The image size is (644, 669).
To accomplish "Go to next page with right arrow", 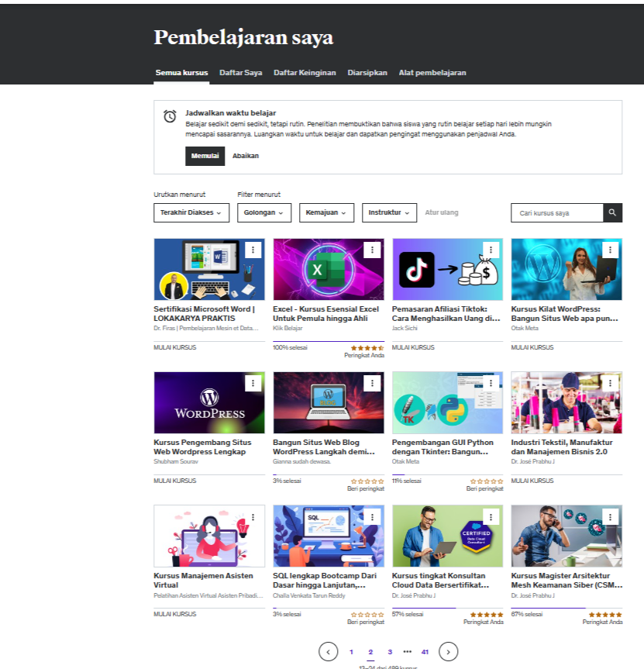I will [449, 652].
